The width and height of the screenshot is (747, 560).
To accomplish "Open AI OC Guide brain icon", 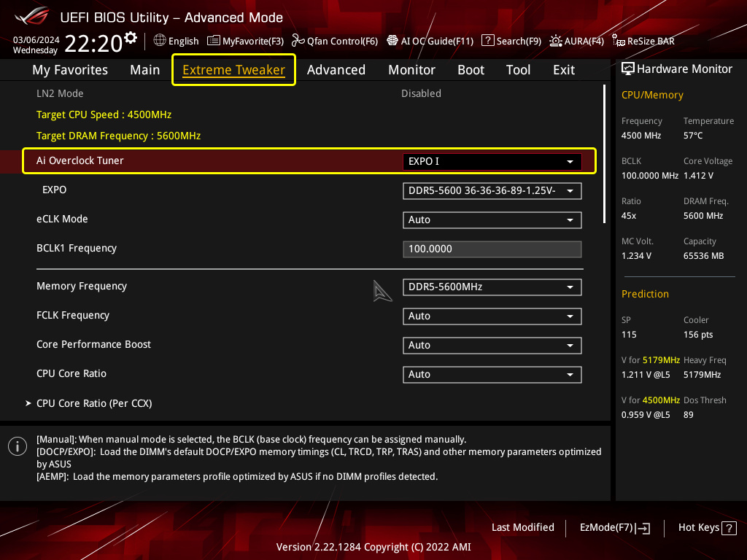I will [392, 41].
